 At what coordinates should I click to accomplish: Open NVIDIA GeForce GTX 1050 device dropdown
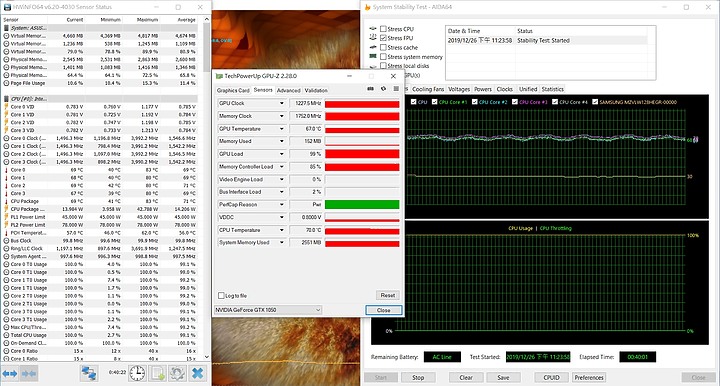point(268,310)
